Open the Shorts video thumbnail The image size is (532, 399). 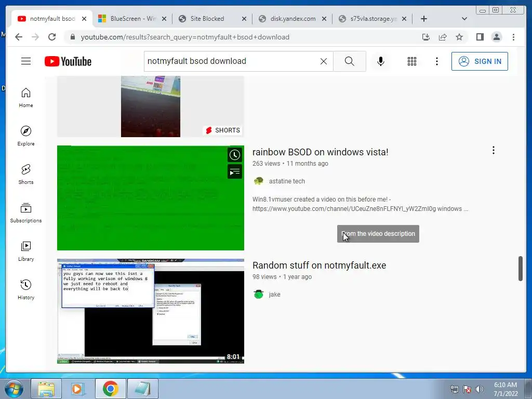(x=151, y=107)
